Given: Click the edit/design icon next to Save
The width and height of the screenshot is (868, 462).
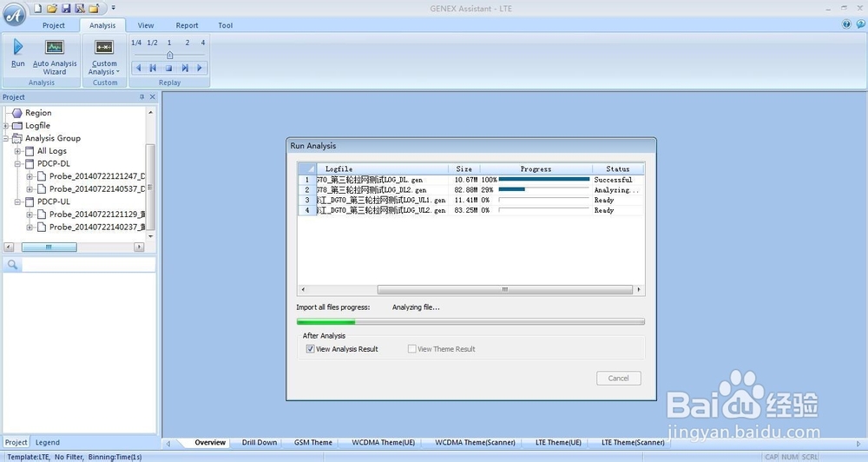Looking at the screenshot, I should tap(80, 8).
